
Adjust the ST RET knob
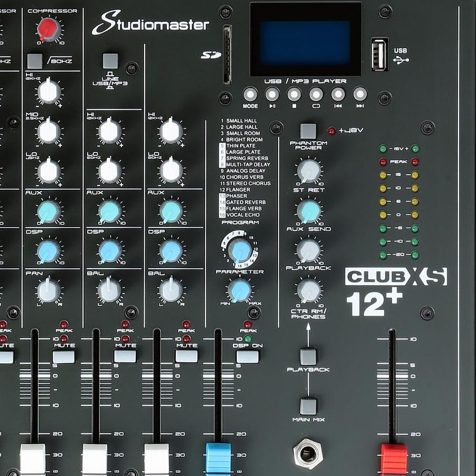pos(309,172)
